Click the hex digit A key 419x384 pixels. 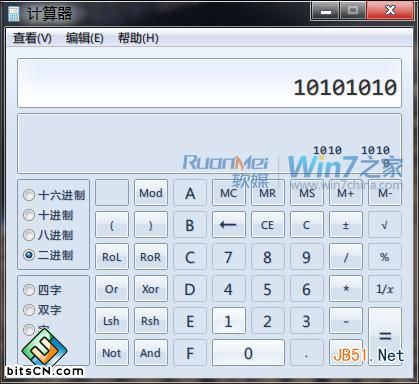pos(190,193)
